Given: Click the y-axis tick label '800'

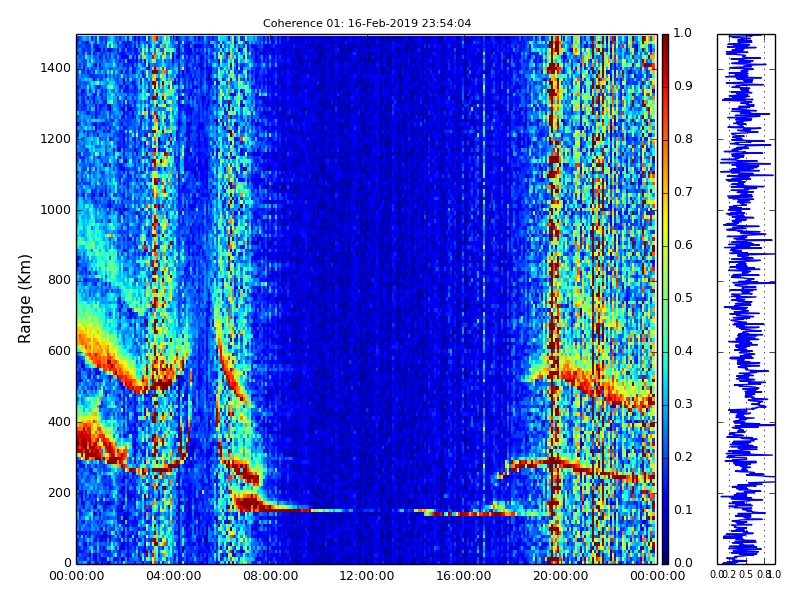Looking at the screenshot, I should click(x=59, y=280).
